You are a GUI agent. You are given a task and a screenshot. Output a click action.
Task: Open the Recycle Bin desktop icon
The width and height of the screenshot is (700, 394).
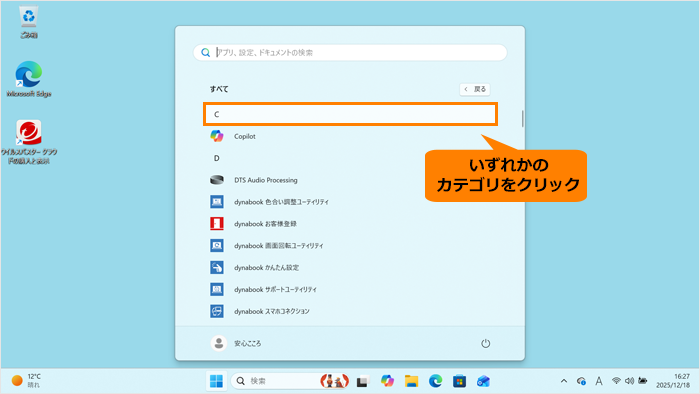click(x=29, y=22)
